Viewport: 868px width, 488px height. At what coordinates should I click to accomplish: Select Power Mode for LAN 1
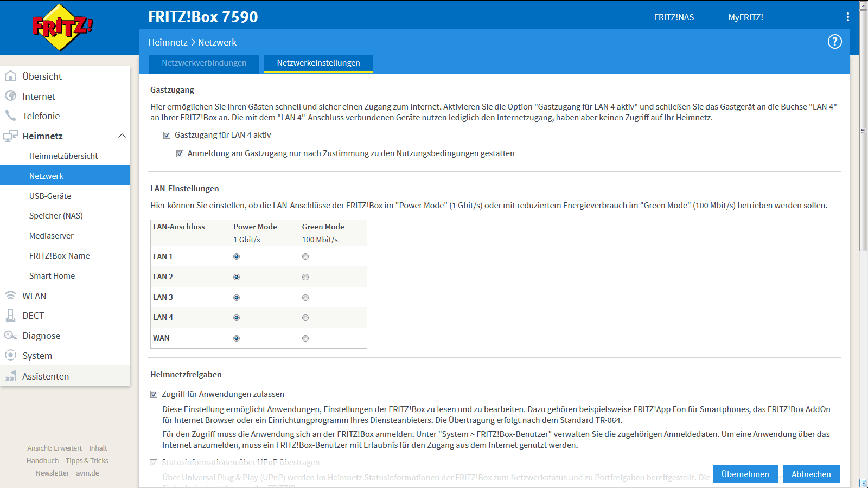pyautogui.click(x=237, y=256)
